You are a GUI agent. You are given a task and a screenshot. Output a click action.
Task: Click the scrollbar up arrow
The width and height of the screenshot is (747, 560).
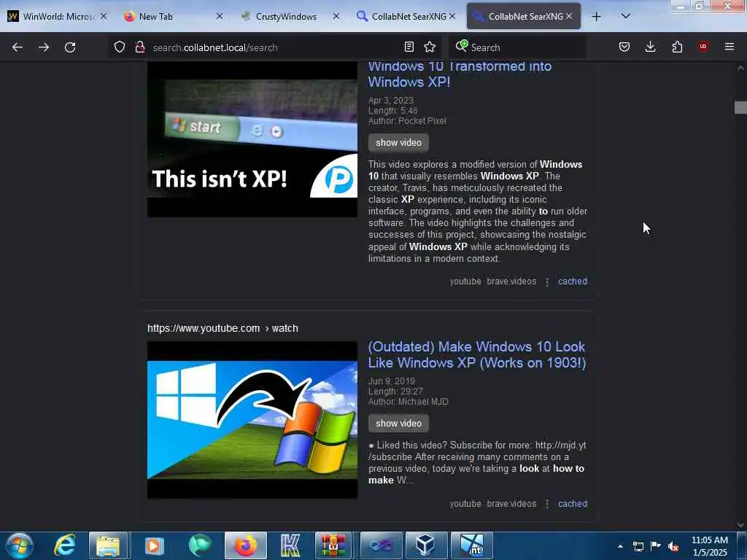(740, 68)
